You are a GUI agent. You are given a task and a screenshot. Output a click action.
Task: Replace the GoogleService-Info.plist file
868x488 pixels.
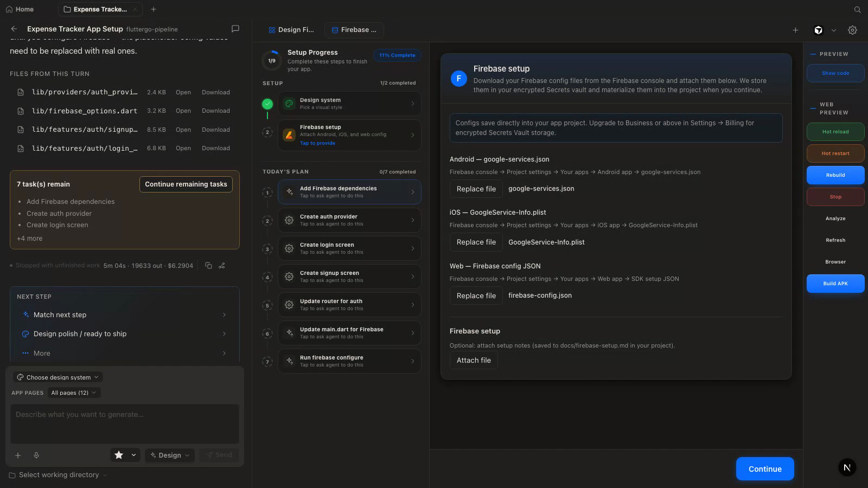476,242
